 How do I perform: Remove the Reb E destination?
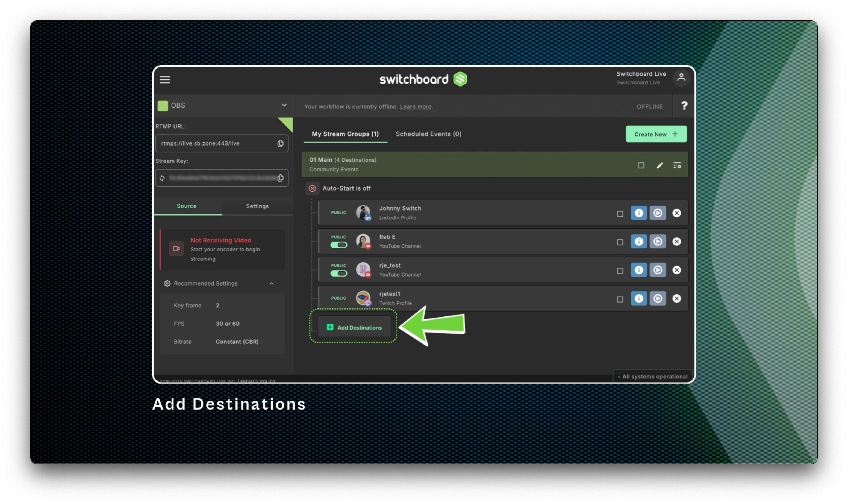pyautogui.click(x=676, y=241)
